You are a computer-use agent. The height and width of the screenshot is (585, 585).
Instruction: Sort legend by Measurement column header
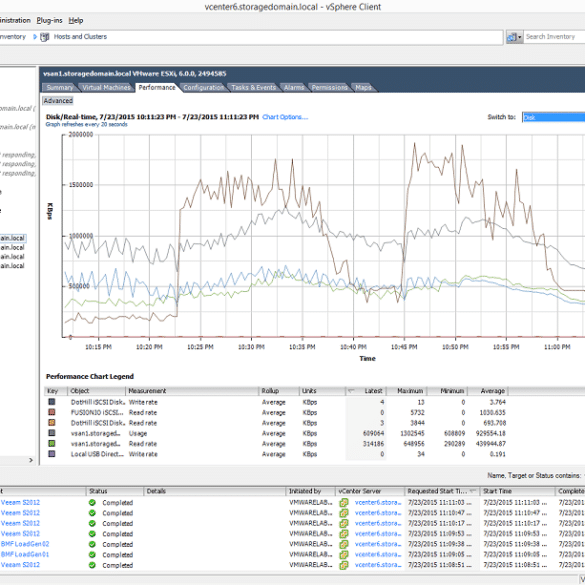pyautogui.click(x=192, y=391)
